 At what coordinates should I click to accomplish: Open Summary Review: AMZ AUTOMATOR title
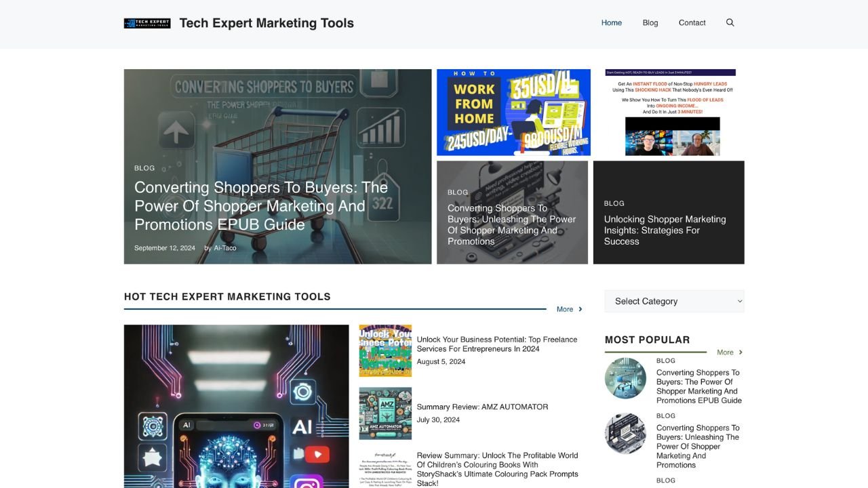click(483, 407)
